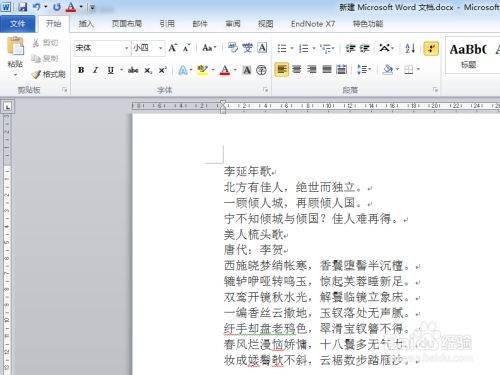Image resolution: width=500 pixels, height=375 pixels.
Task: Switch to the Mailings (邮件) tab
Action: tap(200, 24)
